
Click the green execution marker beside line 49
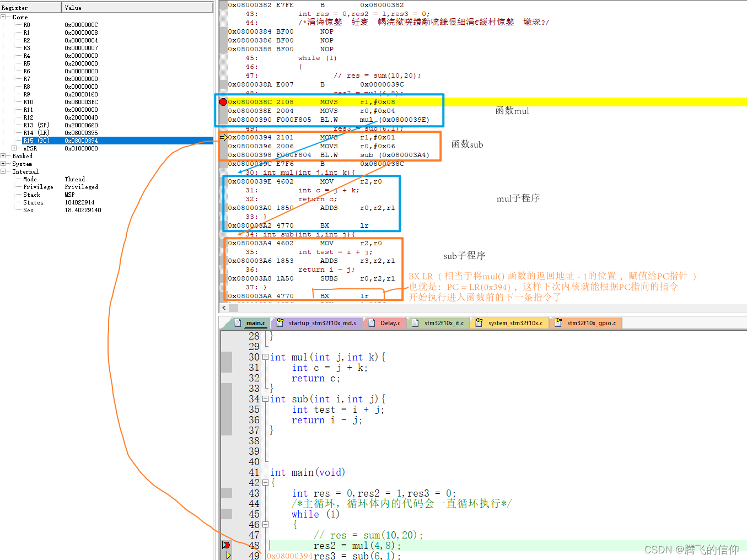[228, 556]
